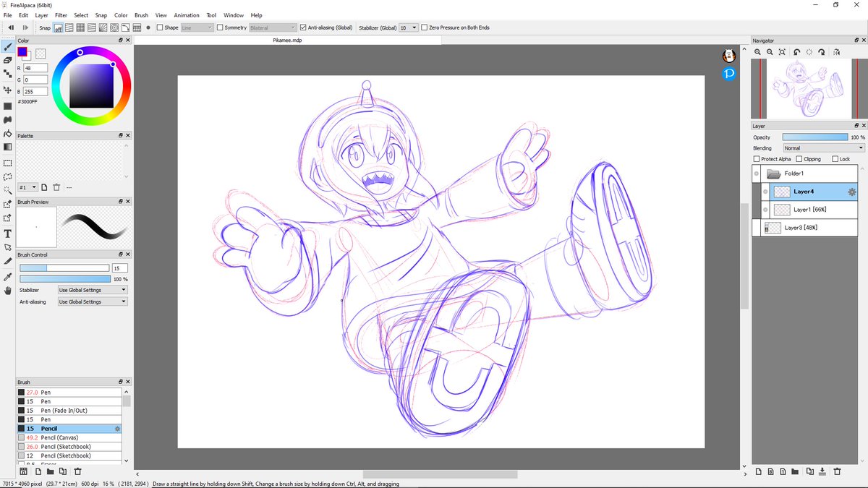The width and height of the screenshot is (868, 488).
Task: Select the Select Pen tool
Action: pyautogui.click(x=7, y=204)
